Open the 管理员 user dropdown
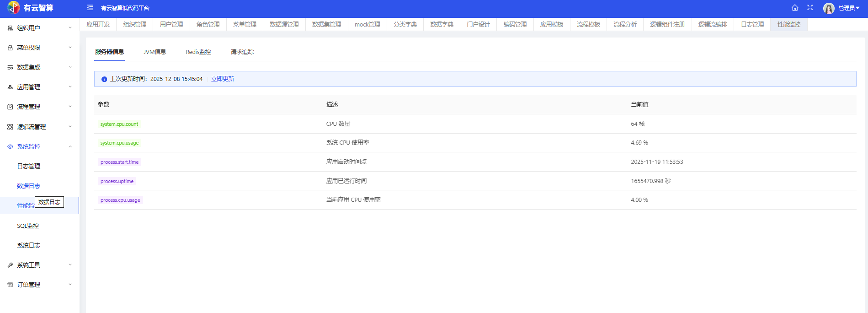The width and height of the screenshot is (868, 313). coord(849,8)
